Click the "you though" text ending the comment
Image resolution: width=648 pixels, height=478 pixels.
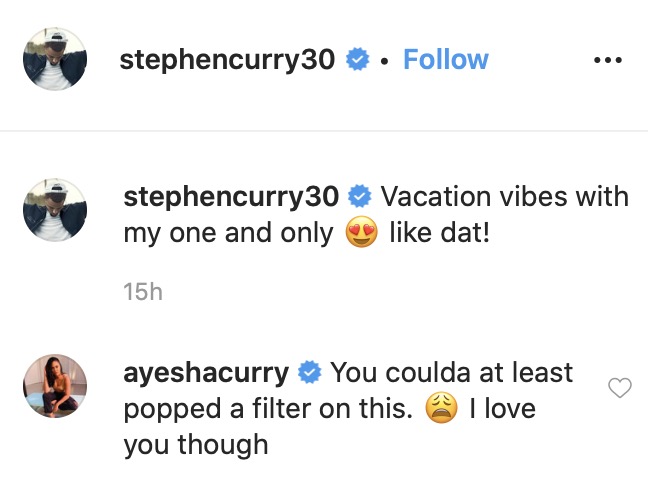tap(196, 445)
